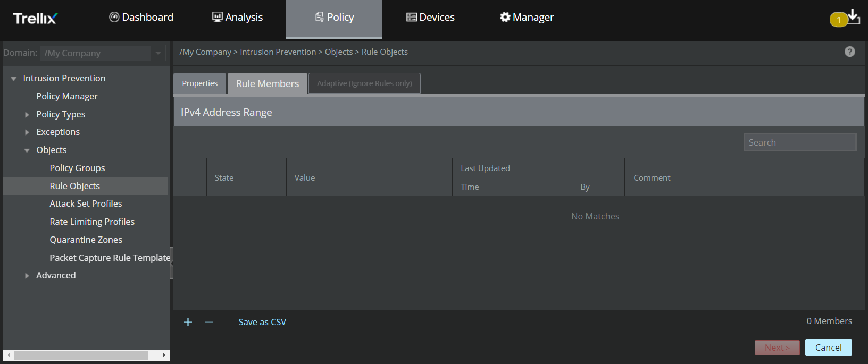Open Policy Manager in sidebar

(x=67, y=96)
